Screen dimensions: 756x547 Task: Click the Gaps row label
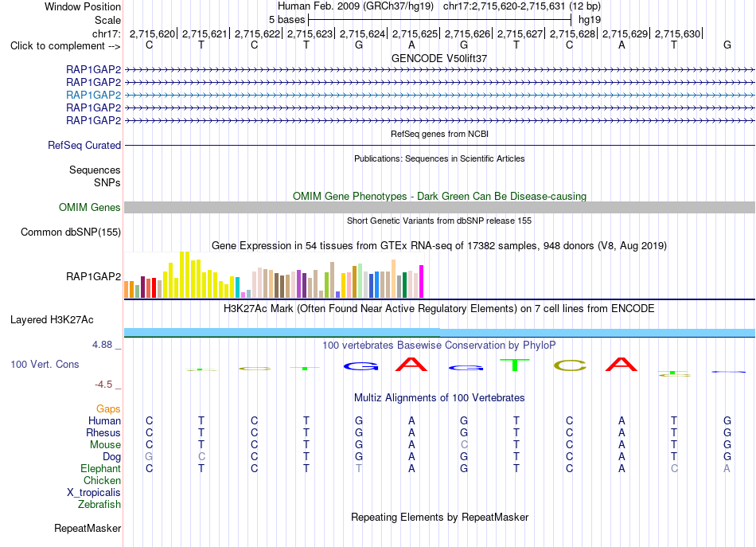(x=108, y=408)
